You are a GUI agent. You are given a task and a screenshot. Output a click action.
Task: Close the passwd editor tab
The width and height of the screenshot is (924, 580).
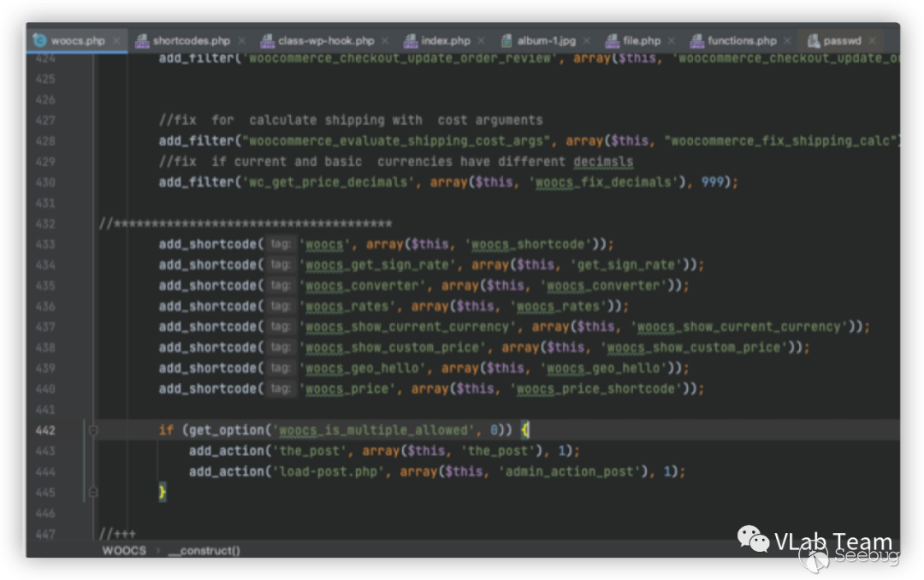coord(873,40)
